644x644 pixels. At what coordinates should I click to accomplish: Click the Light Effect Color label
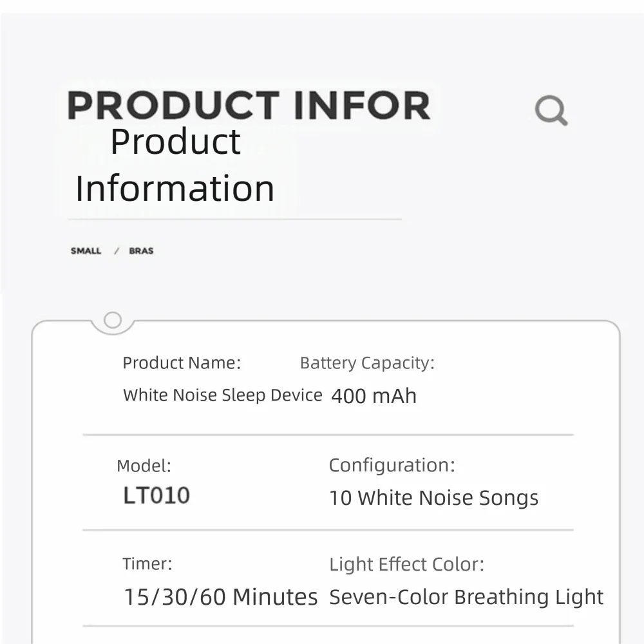click(406, 565)
